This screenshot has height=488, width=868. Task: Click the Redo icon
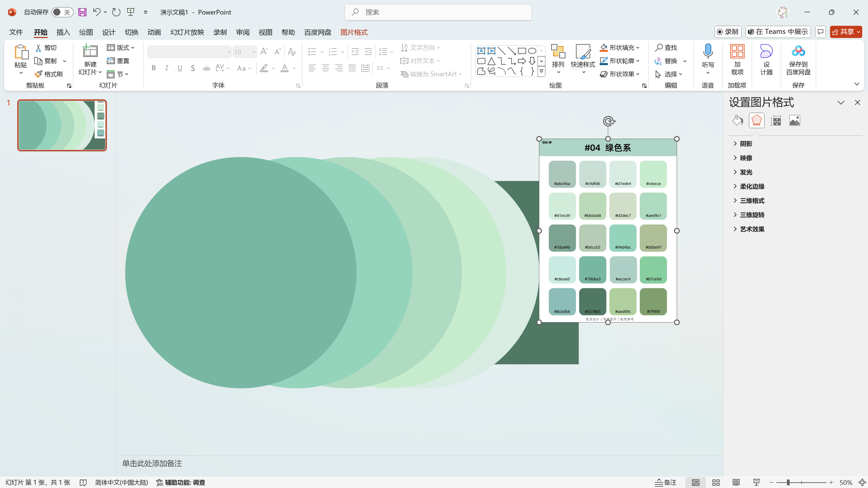click(116, 12)
